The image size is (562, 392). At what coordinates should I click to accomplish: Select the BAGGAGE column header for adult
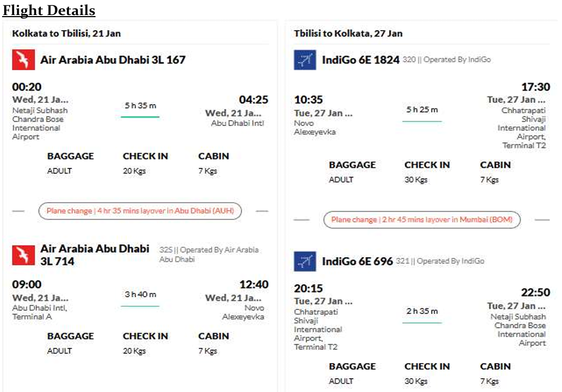pyautogui.click(x=71, y=156)
